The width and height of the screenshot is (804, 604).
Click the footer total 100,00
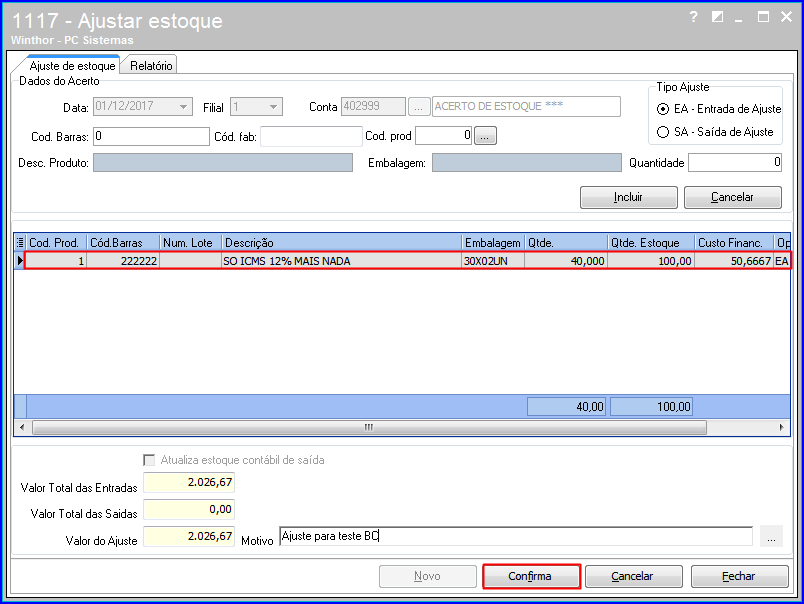651,407
